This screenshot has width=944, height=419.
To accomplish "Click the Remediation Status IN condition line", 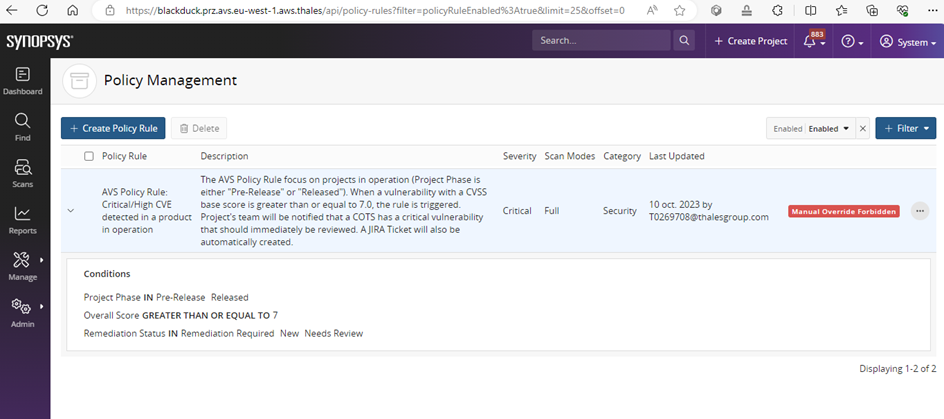I will click(x=223, y=333).
